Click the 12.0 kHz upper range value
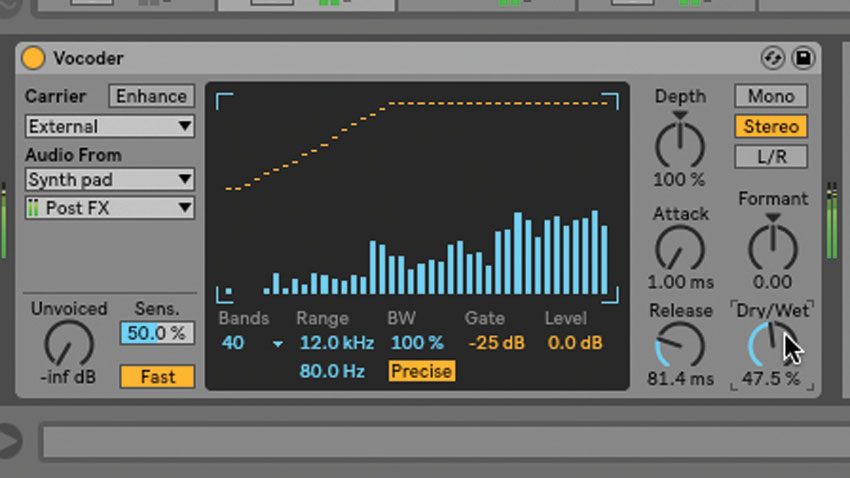Screen dimensions: 850x478 click(337, 343)
